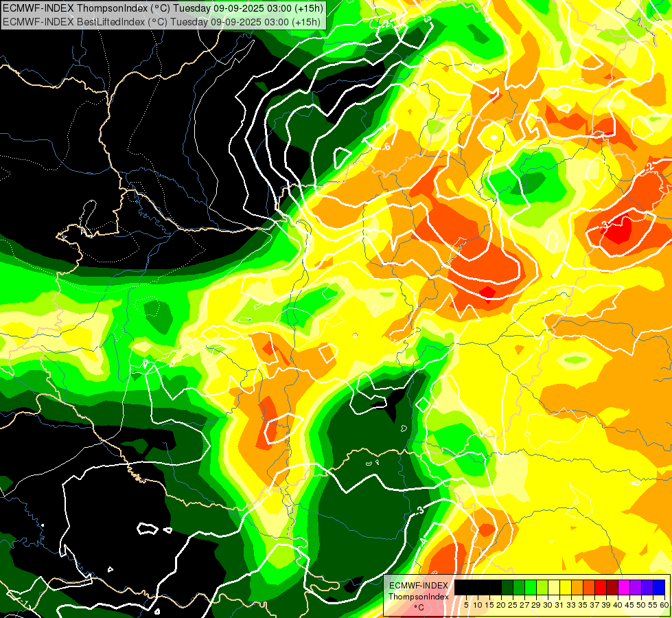Pick the pale yellow 30-31 legend swatch
Viewport: 672px width, 618px height.
pos(554,587)
